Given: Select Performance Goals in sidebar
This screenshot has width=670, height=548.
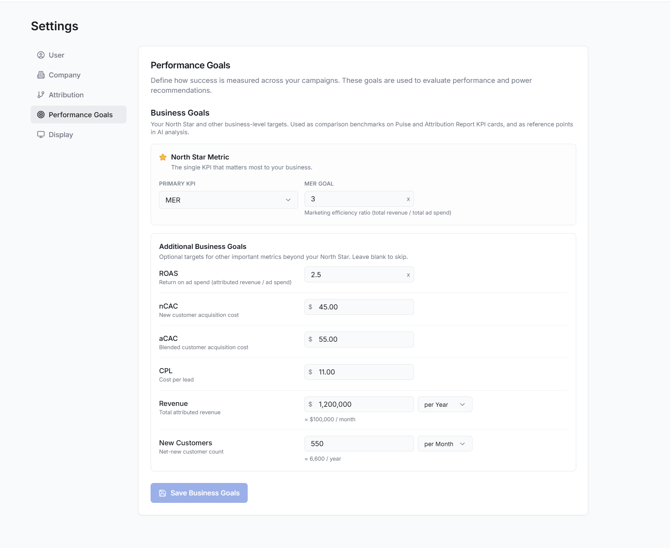Looking at the screenshot, I should 79,115.
